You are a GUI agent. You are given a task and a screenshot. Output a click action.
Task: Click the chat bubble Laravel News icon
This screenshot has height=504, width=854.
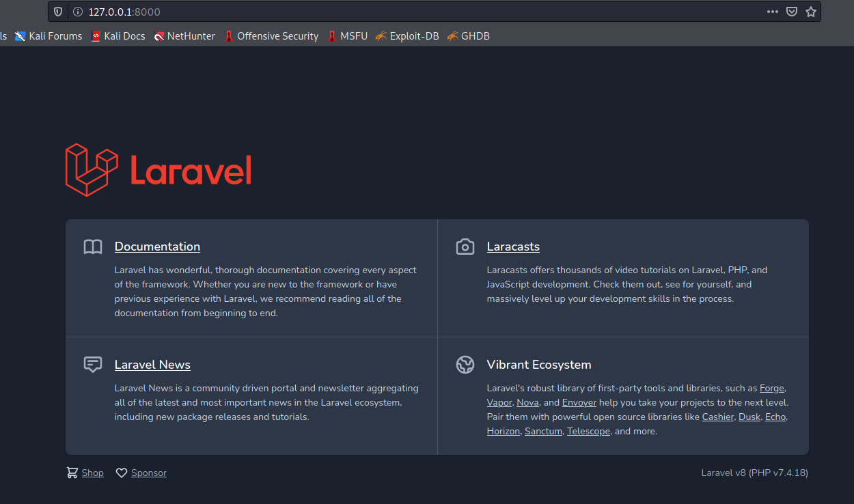click(93, 365)
